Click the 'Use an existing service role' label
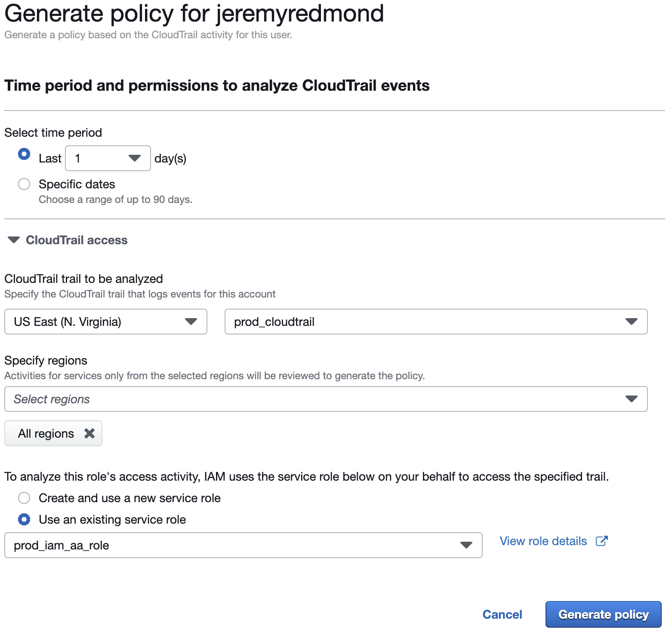Screen dimensions: 672x638 click(112, 519)
